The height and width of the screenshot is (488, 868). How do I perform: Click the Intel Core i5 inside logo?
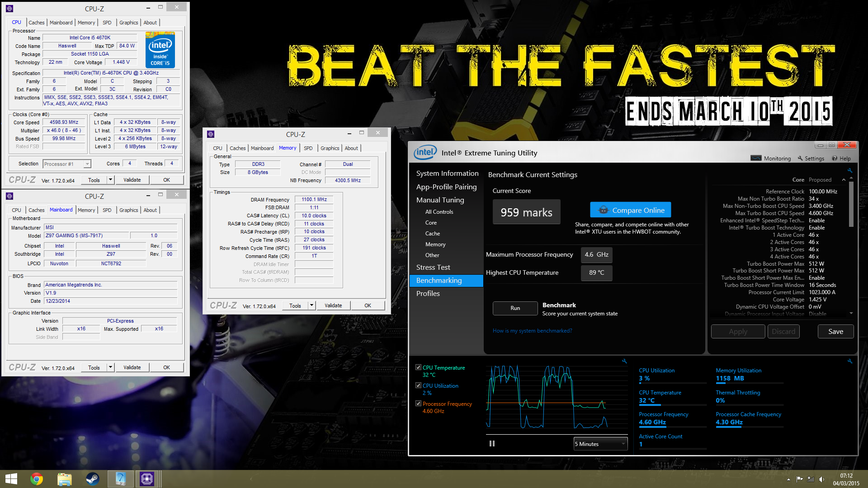click(160, 50)
